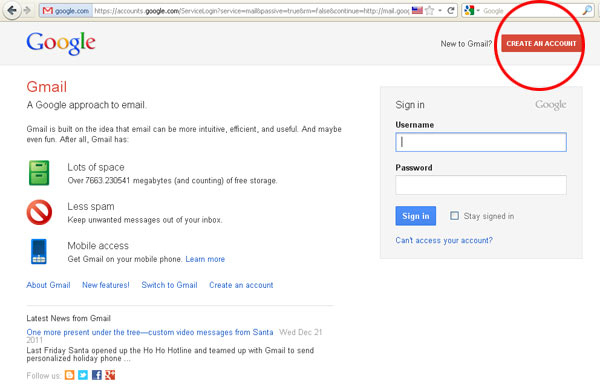Focus the Password input field
Screen dimensions: 600x384
[481, 185]
